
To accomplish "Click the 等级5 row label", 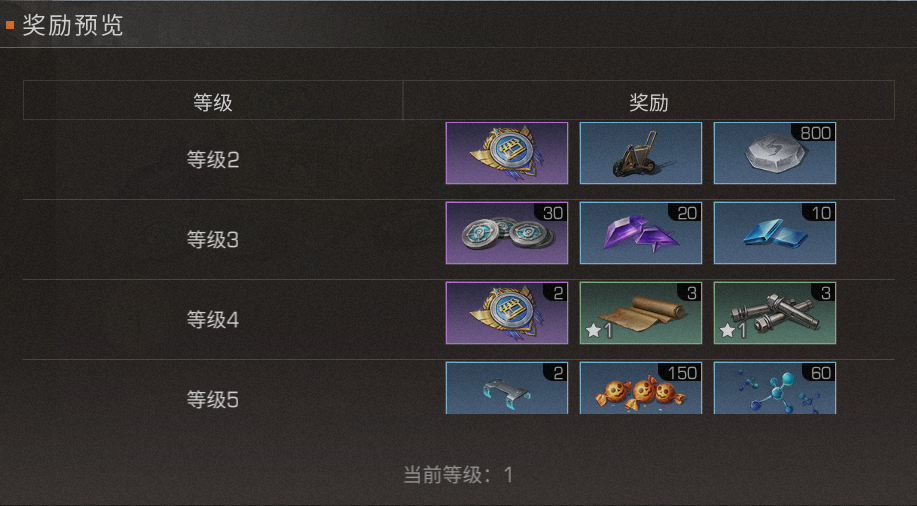I will point(213,400).
